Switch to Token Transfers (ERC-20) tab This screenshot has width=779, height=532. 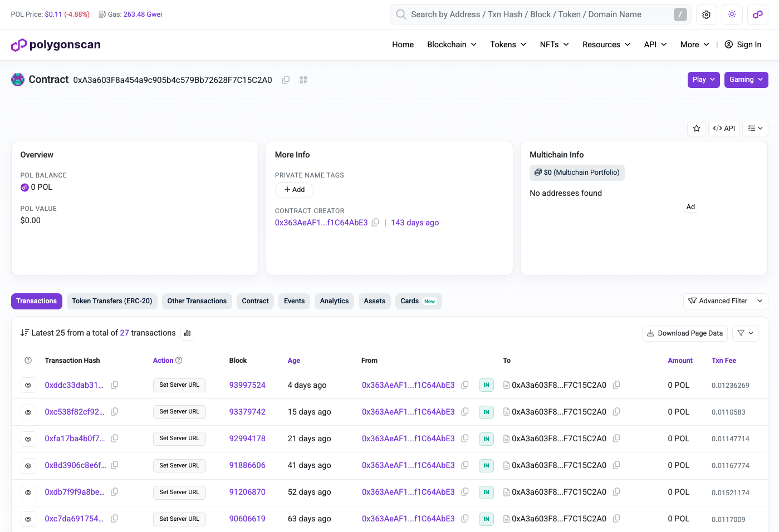point(112,301)
